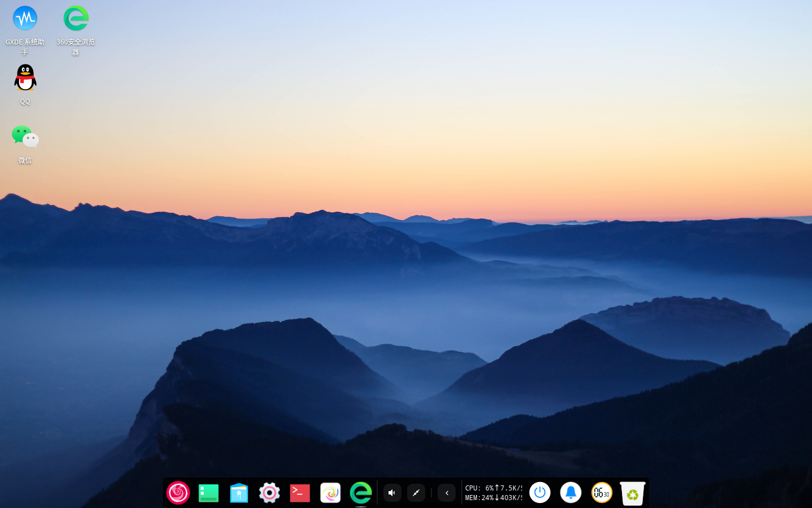Collapse the tray with the left arrow
Viewport: 812px width, 508px height.
[447, 493]
